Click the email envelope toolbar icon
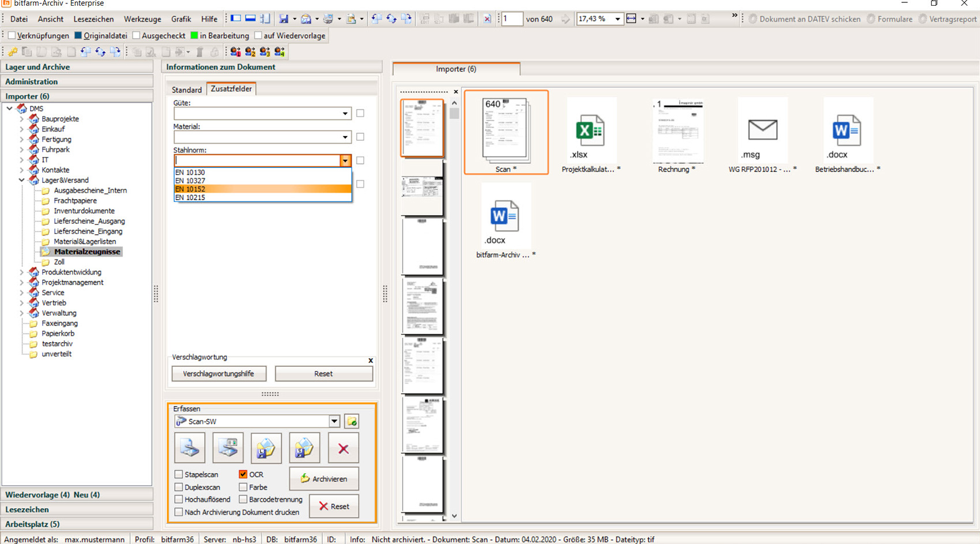The height and width of the screenshot is (544, 980). pos(306,19)
